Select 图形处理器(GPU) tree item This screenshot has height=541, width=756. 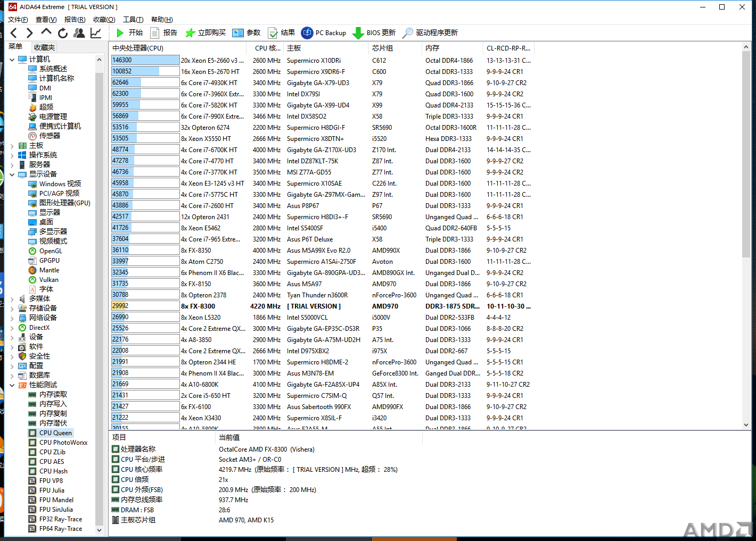(60, 203)
